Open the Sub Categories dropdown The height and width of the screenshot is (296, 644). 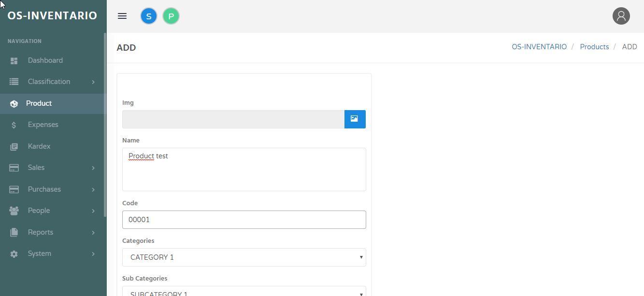click(244, 292)
